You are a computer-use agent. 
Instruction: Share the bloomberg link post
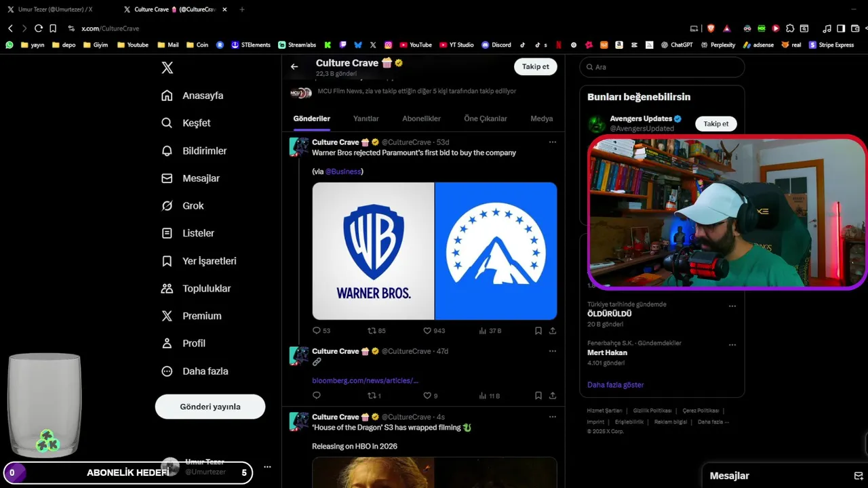(553, 396)
